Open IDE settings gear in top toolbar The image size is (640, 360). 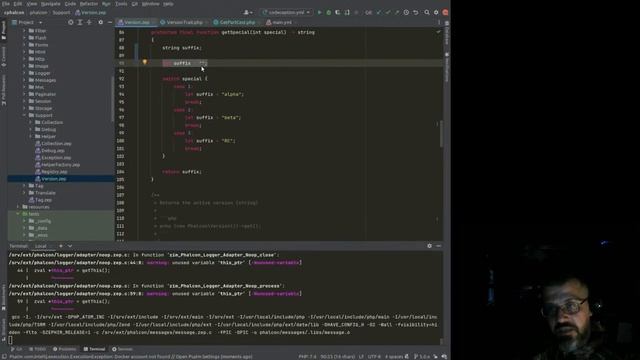coord(436,13)
